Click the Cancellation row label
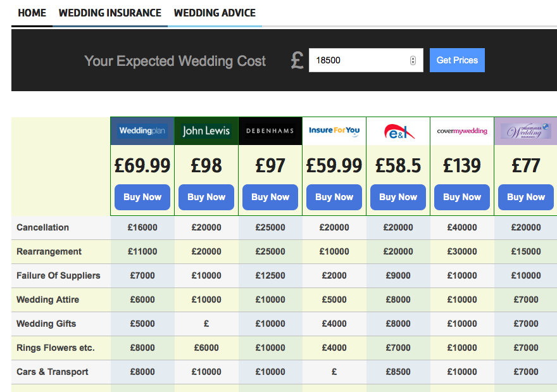 point(42,227)
